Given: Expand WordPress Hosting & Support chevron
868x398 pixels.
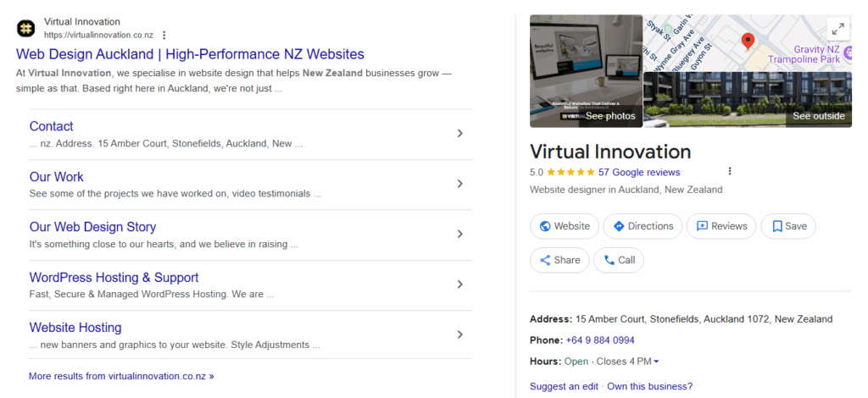Looking at the screenshot, I should click(x=459, y=285).
